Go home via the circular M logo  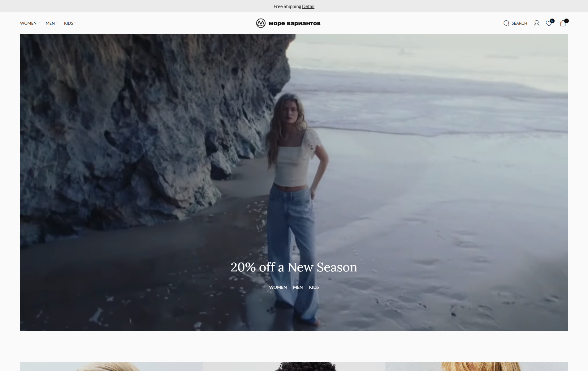(x=261, y=23)
